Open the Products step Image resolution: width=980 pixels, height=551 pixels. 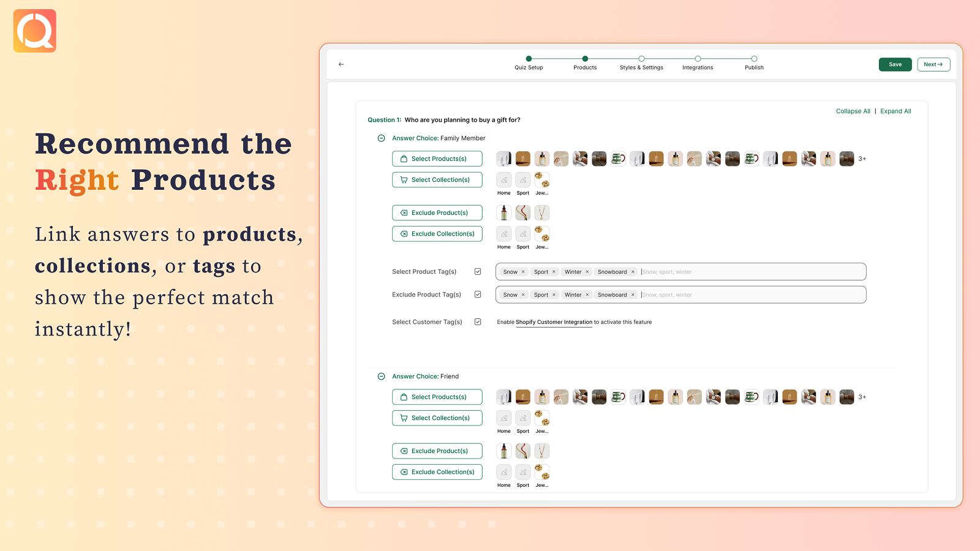click(x=585, y=63)
